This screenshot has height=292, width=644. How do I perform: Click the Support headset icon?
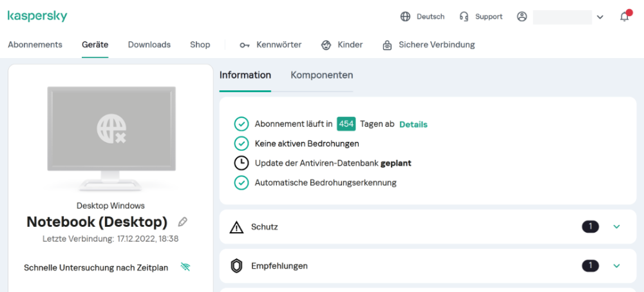click(464, 17)
